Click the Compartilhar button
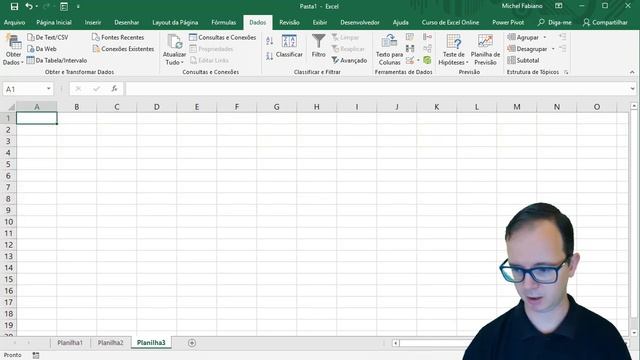Viewport: 640px width, 360px height. point(605,22)
